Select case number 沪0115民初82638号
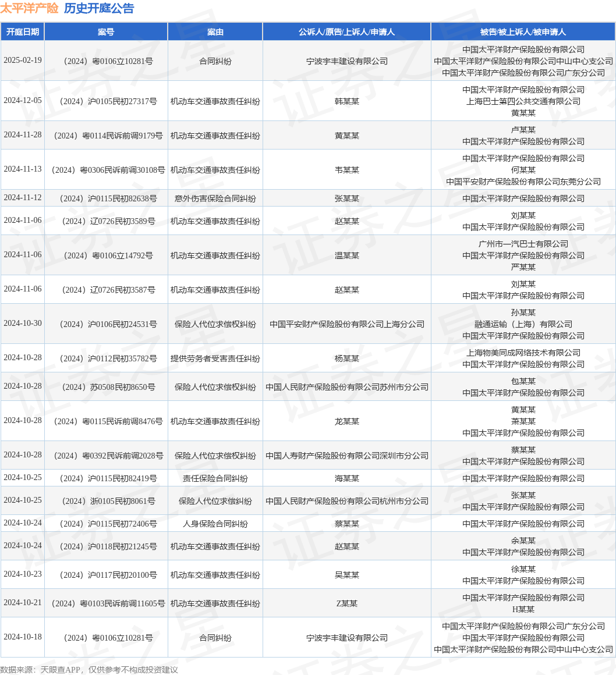 point(122,198)
